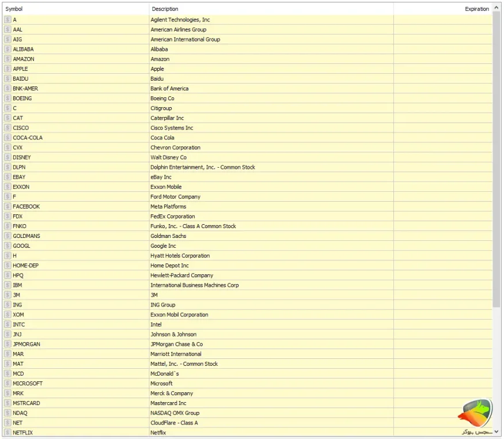This screenshot has height=439, width=504.
Task: Select the MRK symbol
Action: (18, 393)
